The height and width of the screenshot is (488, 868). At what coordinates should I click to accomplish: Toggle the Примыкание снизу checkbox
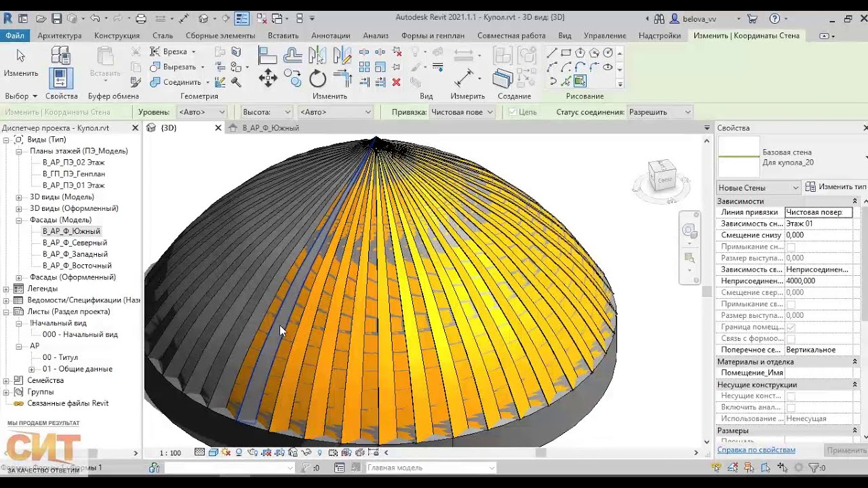(791, 247)
